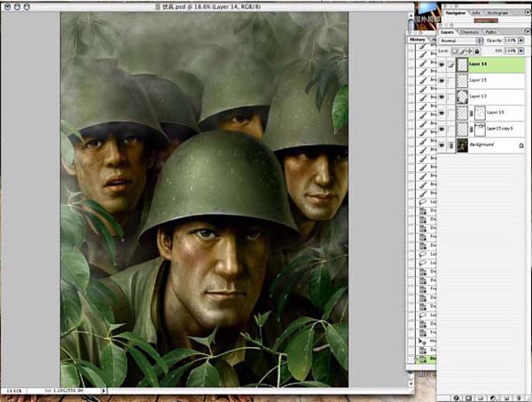The image size is (532, 402).
Task: Select Layer 13 by its name
Action: pos(478,97)
